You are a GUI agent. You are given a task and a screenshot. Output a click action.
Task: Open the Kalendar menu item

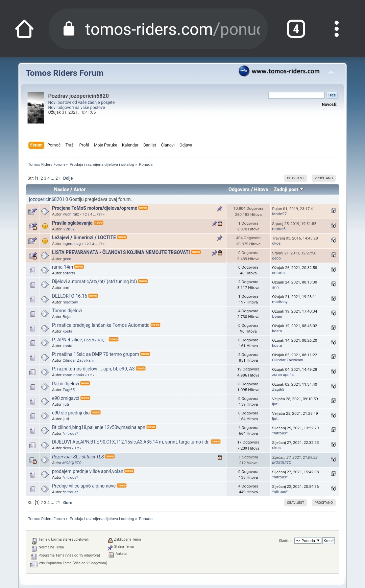tap(130, 145)
